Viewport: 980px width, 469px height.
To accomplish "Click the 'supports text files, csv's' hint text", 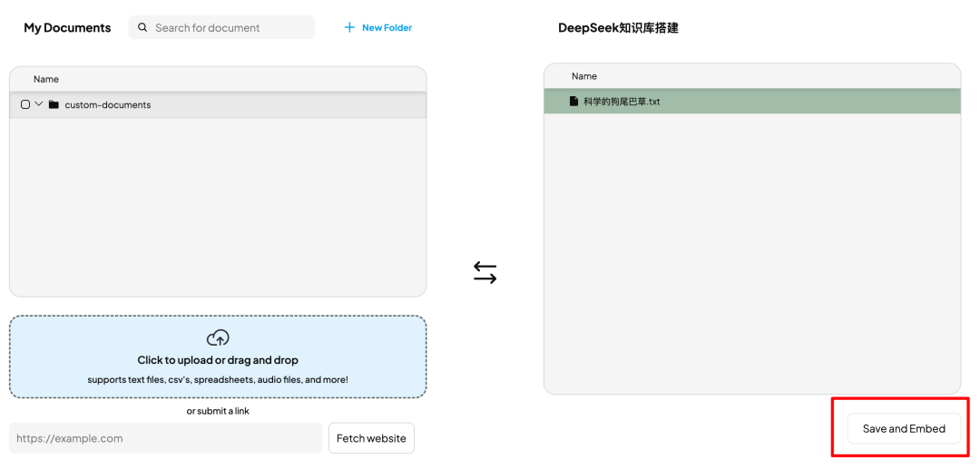I will tap(218, 380).
